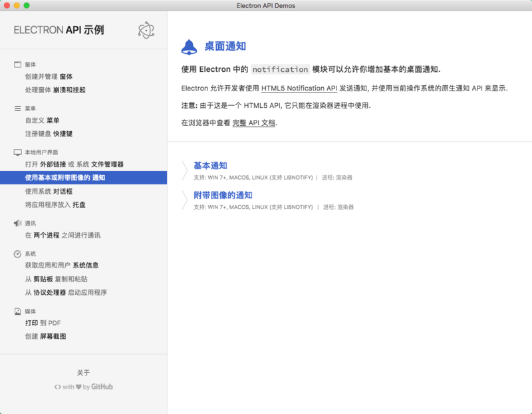Image resolution: width=532 pixels, height=414 pixels.
Task: Click the heart icon in footer
Action: (78, 387)
